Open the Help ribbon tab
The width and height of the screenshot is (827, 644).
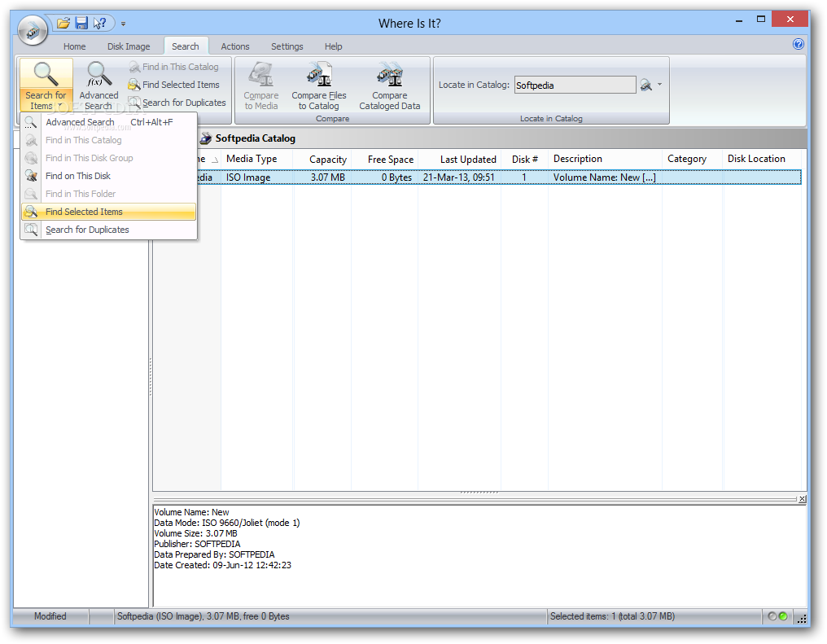pyautogui.click(x=334, y=46)
